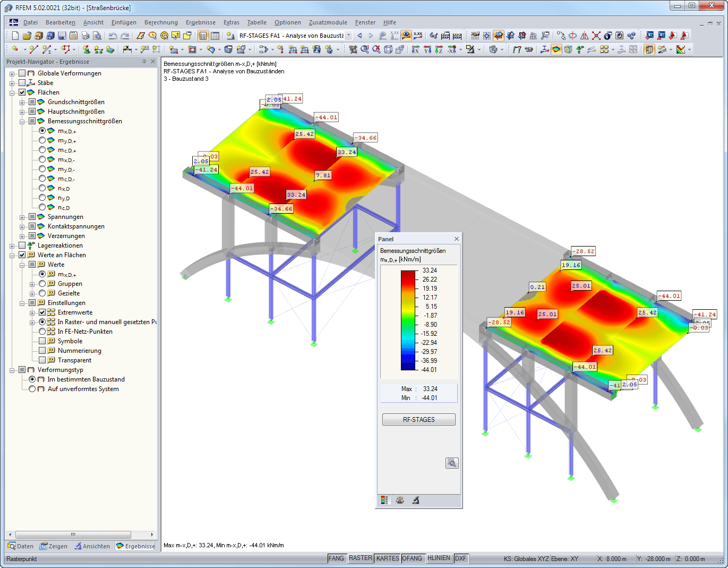Screen dimensions: 728x568
Task: Select the Transparent tree item
Action: click(74, 360)
